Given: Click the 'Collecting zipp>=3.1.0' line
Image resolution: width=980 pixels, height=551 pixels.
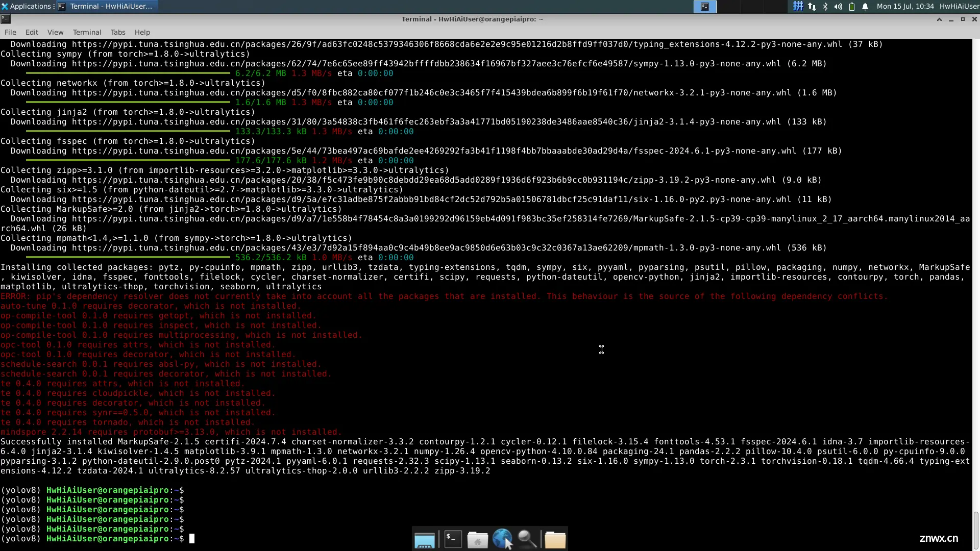Looking at the screenshot, I should 225,170.
